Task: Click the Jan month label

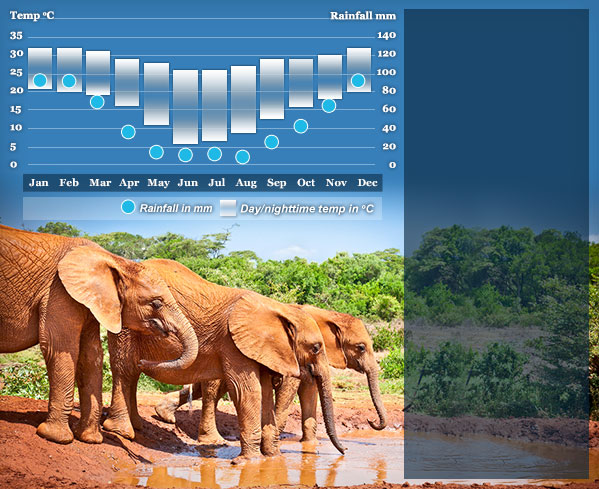Action: [39, 183]
